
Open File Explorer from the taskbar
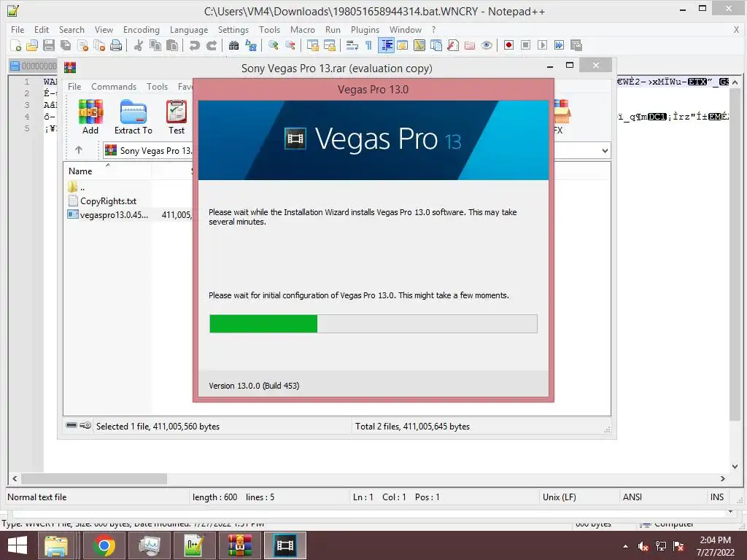tap(56, 545)
